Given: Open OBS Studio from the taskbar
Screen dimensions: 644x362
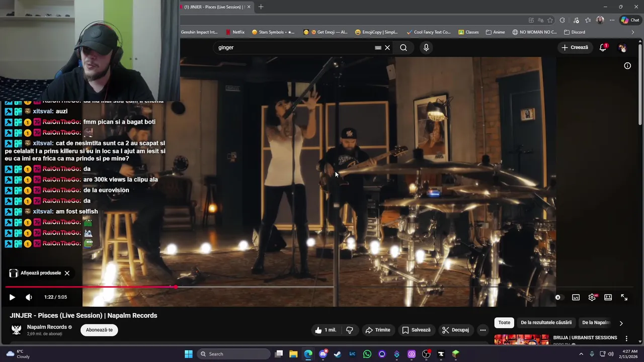Looking at the screenshot, I should (x=427, y=354).
